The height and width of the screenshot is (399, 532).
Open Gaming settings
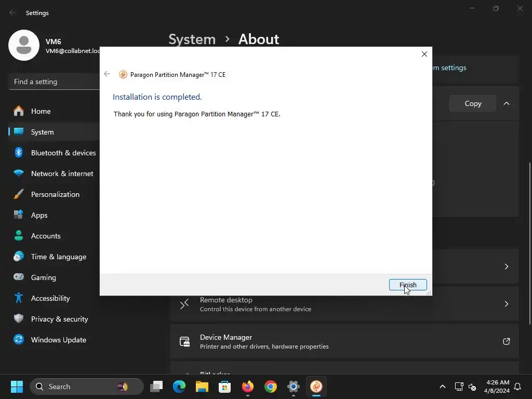(x=54, y=277)
